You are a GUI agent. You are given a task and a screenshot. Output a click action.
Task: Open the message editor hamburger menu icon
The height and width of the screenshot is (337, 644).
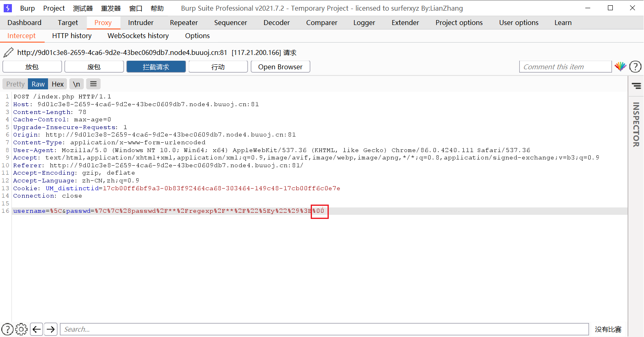pyautogui.click(x=94, y=84)
